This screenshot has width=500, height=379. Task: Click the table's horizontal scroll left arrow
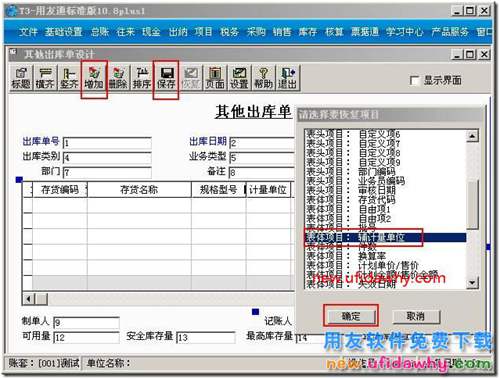(29, 299)
